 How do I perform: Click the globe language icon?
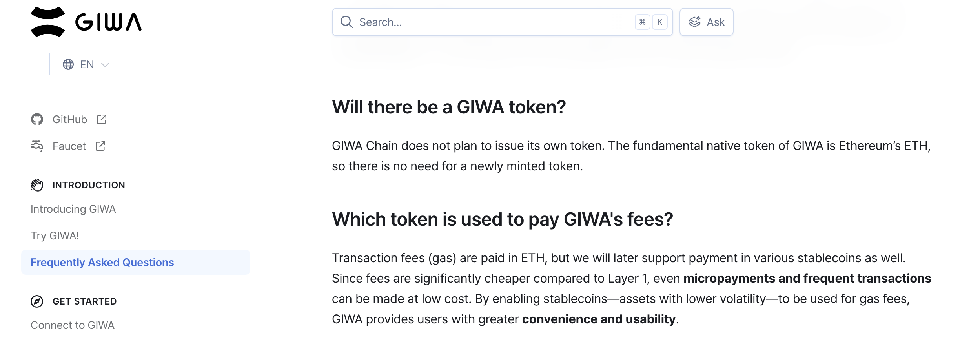[x=68, y=64]
